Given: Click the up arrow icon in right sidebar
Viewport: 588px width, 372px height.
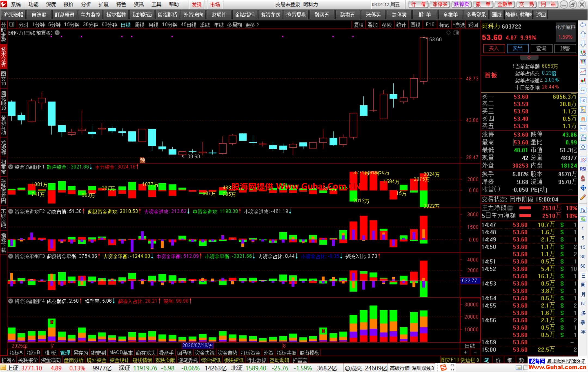Looking at the screenshot, I should tap(583, 34).
